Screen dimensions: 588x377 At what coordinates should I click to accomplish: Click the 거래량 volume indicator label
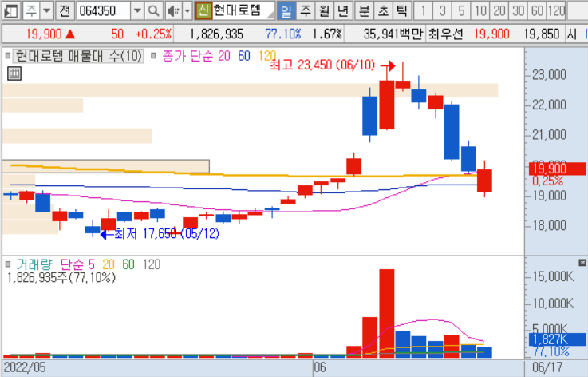click(x=34, y=264)
